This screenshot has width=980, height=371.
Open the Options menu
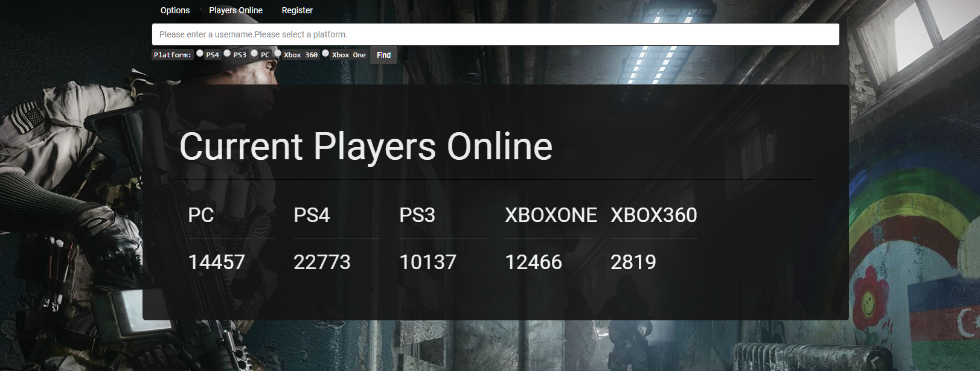175,10
